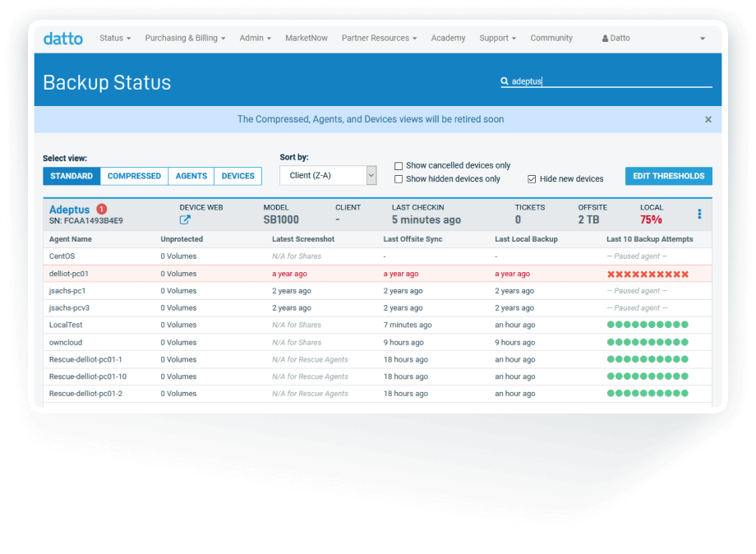Expand the account caret at top right
756x554 pixels.
point(703,39)
